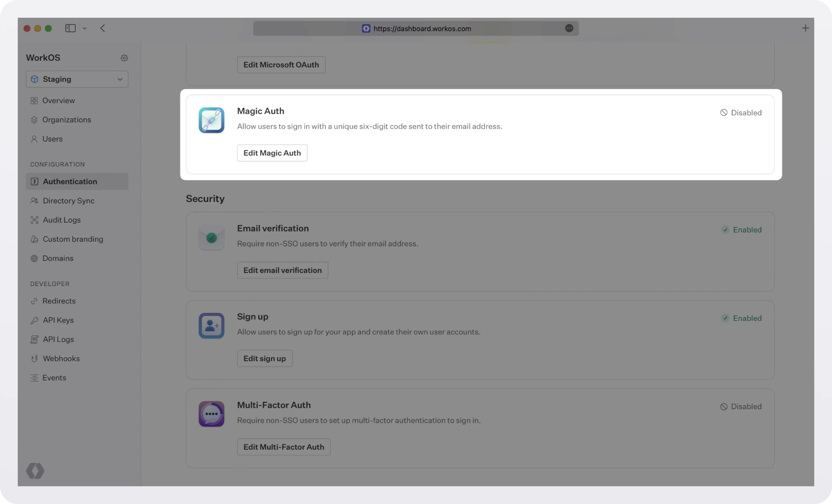Screen dimensions: 832x504
Task: Click the Magic Auth title text
Action: [261, 111]
